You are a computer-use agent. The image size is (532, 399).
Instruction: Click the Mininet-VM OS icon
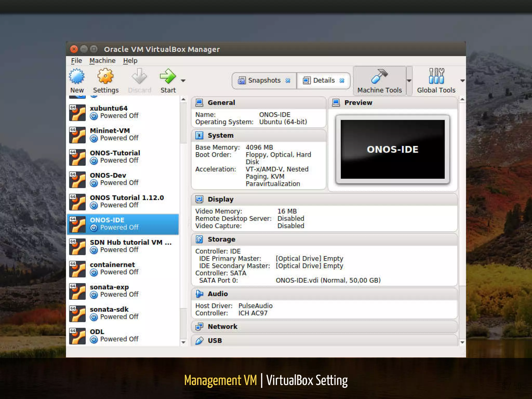tap(77, 135)
